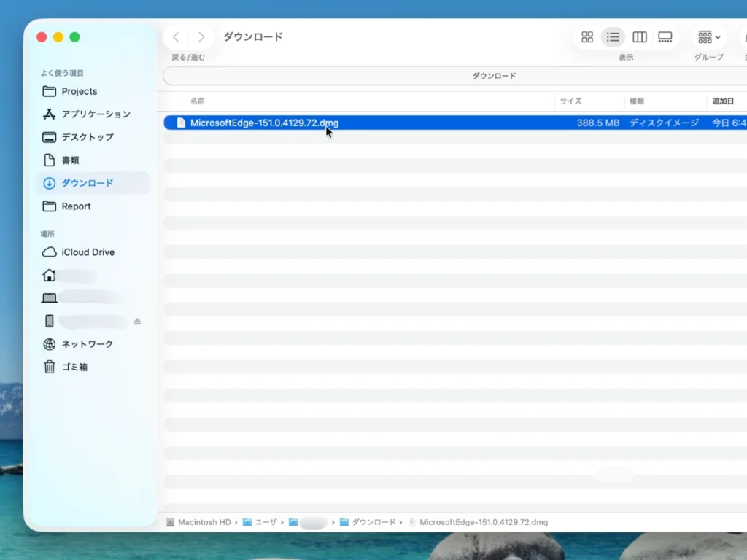The height and width of the screenshot is (560, 747).
Task: Go back with the left chevron
Action: click(x=176, y=37)
